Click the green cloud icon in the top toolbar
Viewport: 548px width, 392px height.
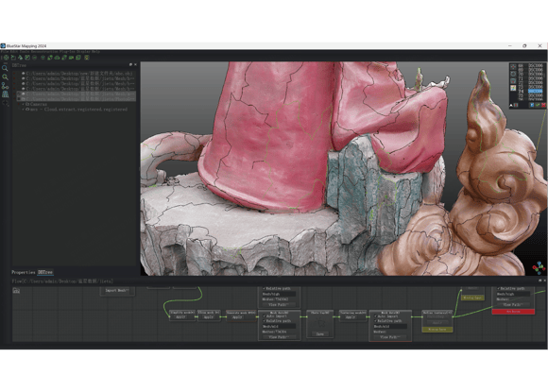57,58
